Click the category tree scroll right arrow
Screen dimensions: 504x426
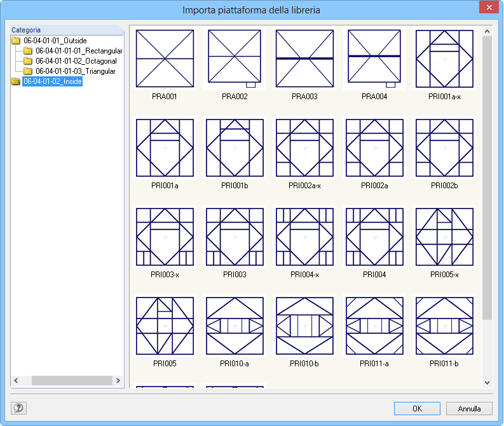click(118, 380)
